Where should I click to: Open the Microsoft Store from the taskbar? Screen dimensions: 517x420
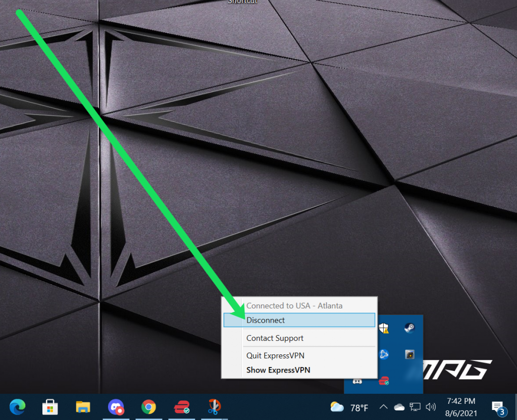tap(50, 407)
